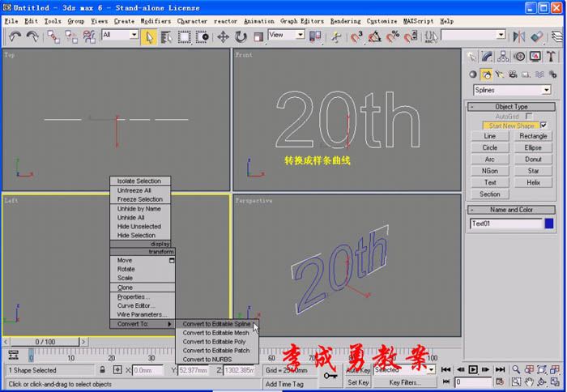The width and height of the screenshot is (567, 392).
Task: Open the Display command panel tab
Action: (535, 57)
